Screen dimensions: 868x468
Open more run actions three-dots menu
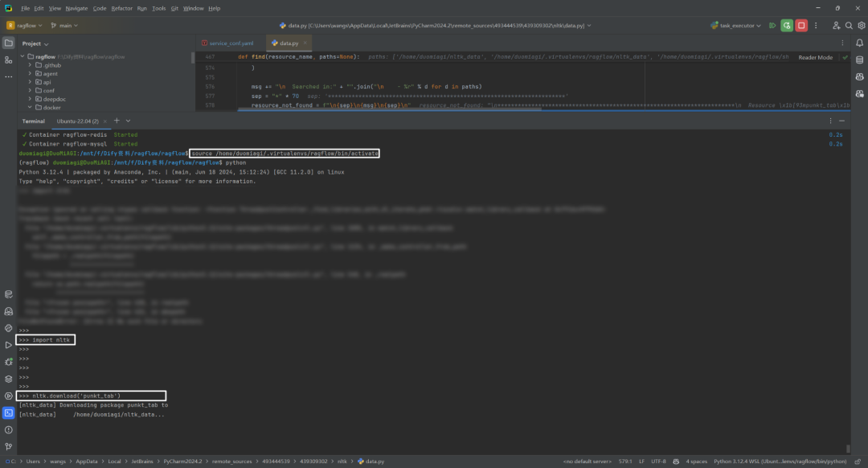click(x=816, y=26)
